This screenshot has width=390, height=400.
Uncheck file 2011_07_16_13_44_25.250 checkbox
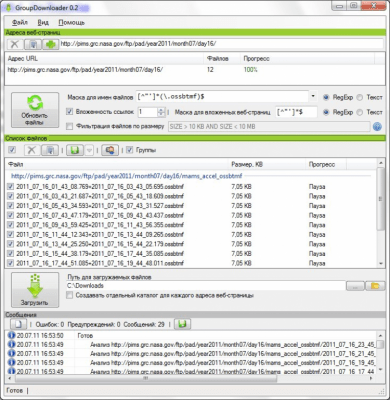pyautogui.click(x=10, y=244)
